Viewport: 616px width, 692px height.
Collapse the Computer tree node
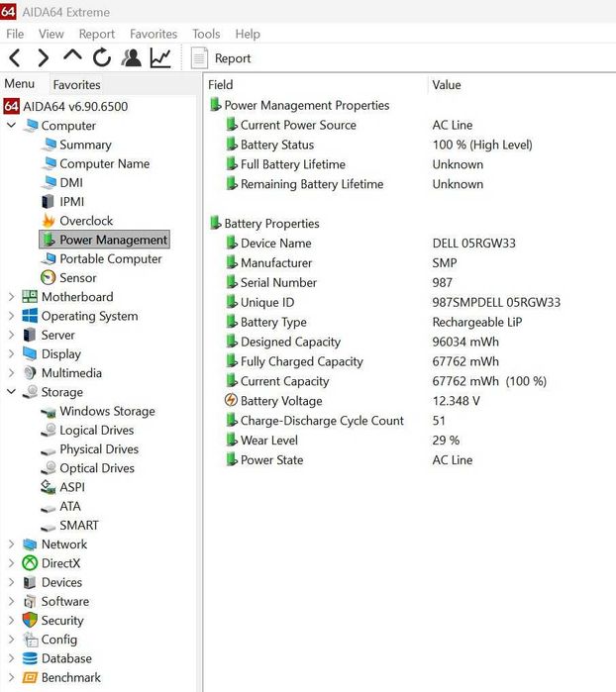(12, 126)
